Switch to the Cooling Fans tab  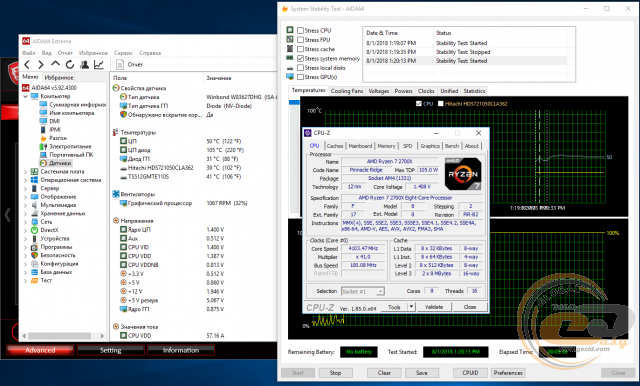coord(347,91)
